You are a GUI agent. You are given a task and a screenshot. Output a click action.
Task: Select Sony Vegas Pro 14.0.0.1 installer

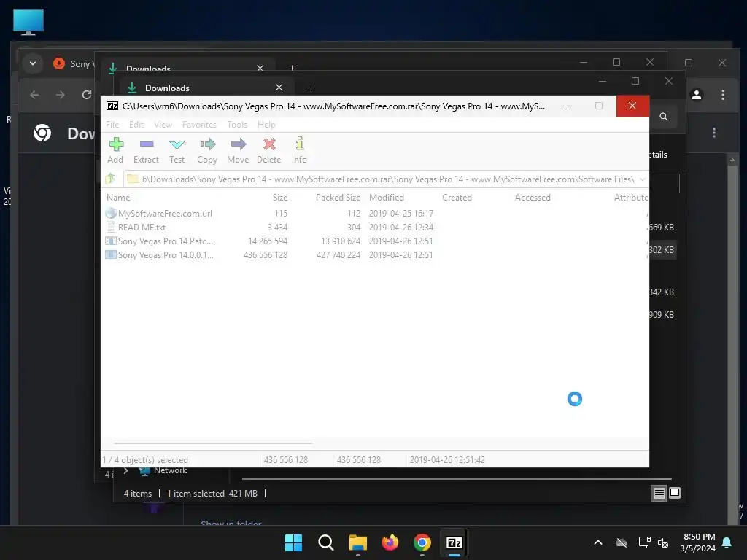pos(166,254)
